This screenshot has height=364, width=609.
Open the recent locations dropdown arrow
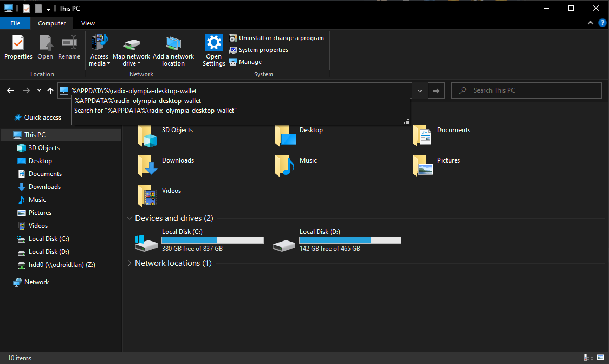(x=39, y=90)
